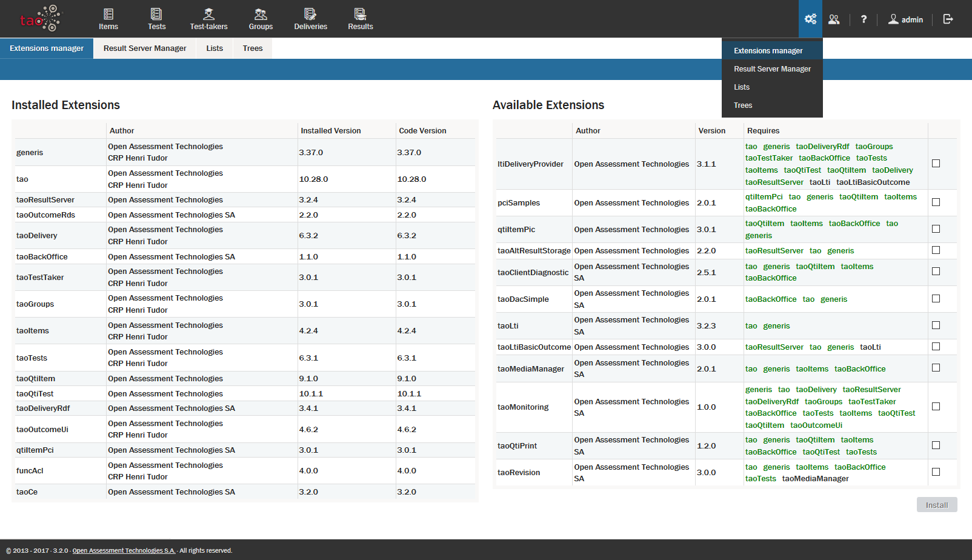The image size is (972, 560).
Task: Click the settings gears icon
Action: 810,19
